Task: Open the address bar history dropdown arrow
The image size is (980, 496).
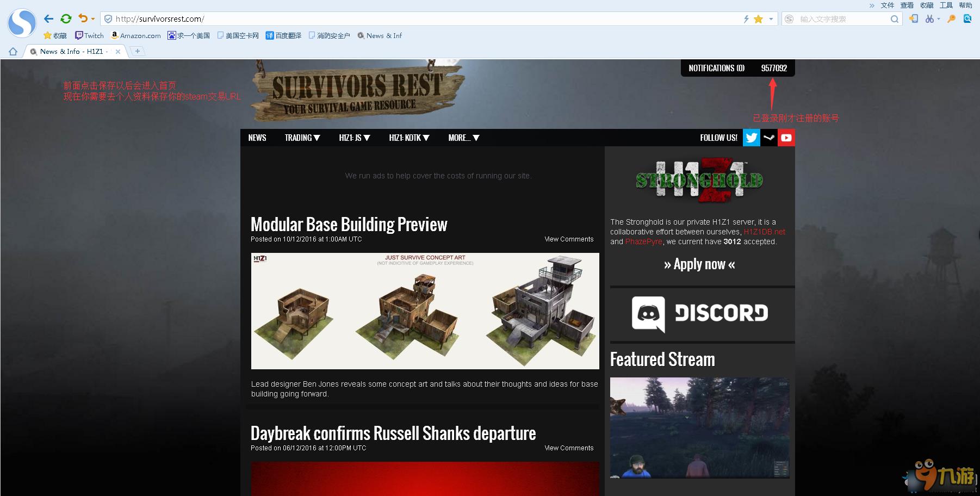Action: click(771, 19)
